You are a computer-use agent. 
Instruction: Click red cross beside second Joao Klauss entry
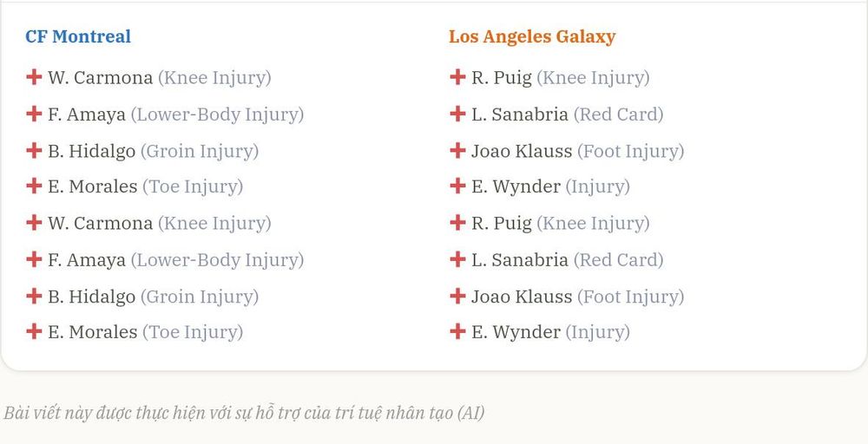tap(457, 296)
